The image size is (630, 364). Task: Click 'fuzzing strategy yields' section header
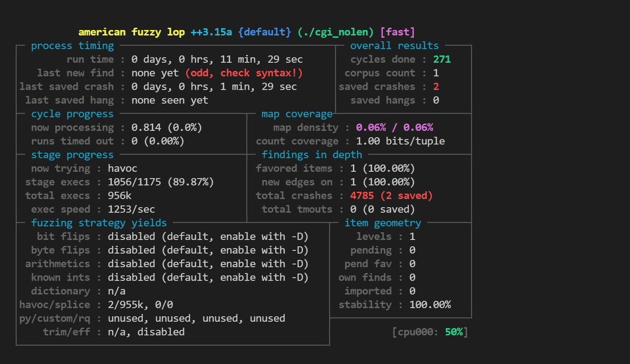[99, 223]
